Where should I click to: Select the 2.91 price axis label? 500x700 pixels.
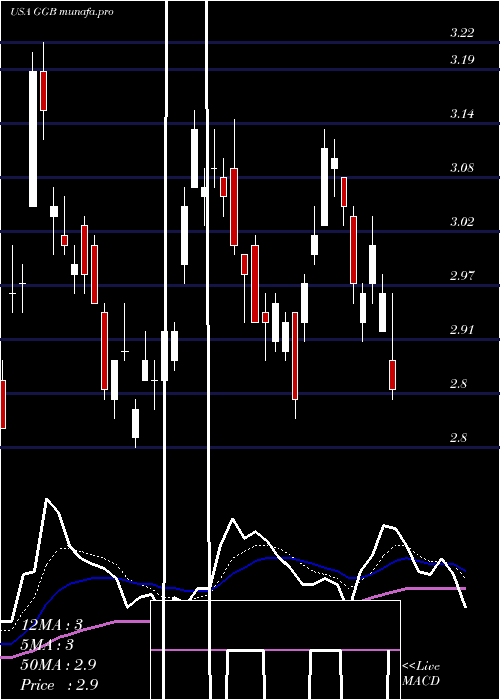tap(462, 330)
